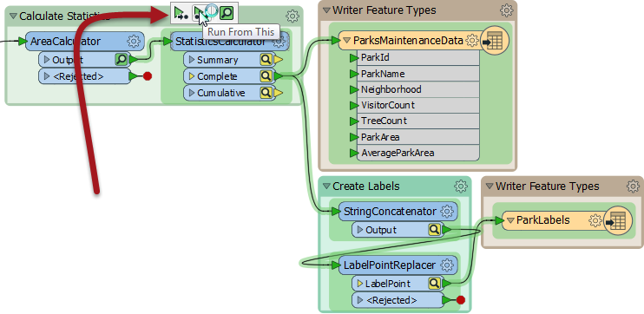This screenshot has height=314, width=644.
Task: Open AreaCalculator parameters gear
Action: pos(133,41)
